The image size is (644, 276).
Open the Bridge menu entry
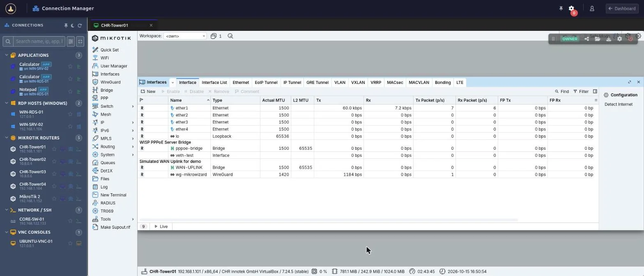click(x=106, y=90)
